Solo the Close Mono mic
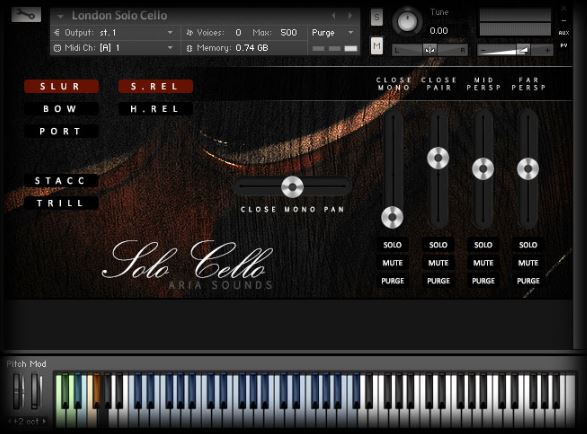Image resolution: width=587 pixels, height=434 pixels. (392, 245)
